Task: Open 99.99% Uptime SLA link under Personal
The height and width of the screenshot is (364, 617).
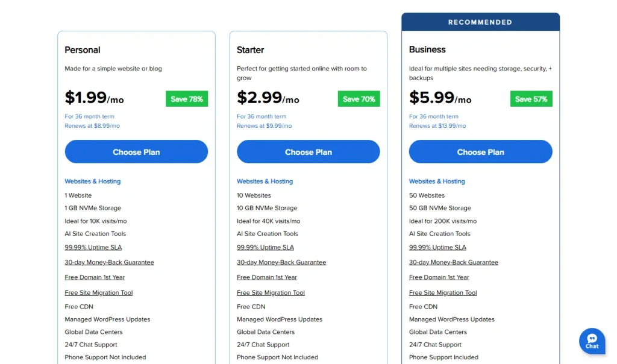Action: (x=93, y=247)
